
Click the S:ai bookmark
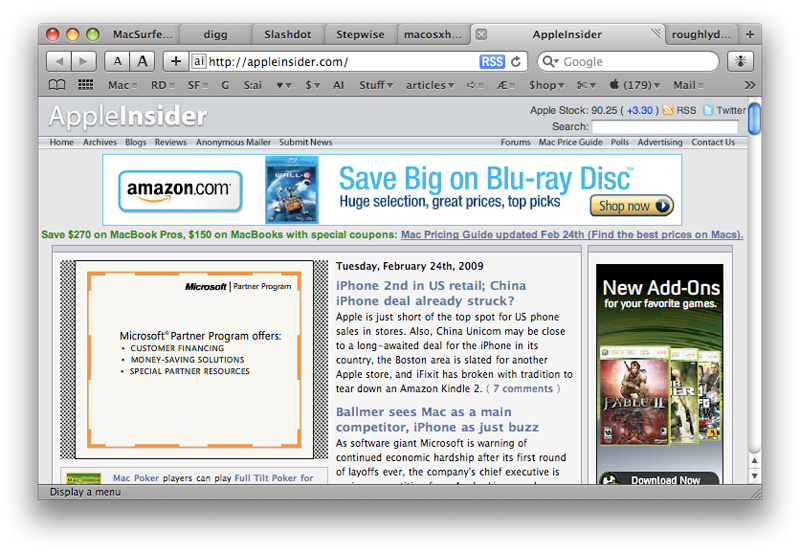253,85
